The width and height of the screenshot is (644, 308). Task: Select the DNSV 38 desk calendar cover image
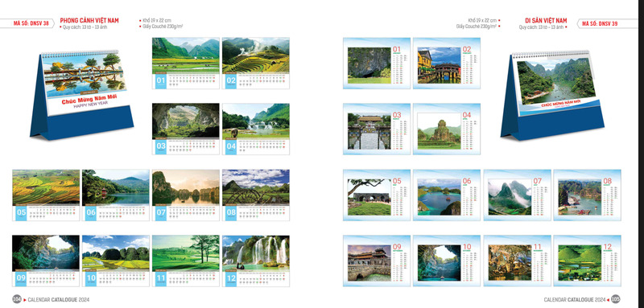82,95
